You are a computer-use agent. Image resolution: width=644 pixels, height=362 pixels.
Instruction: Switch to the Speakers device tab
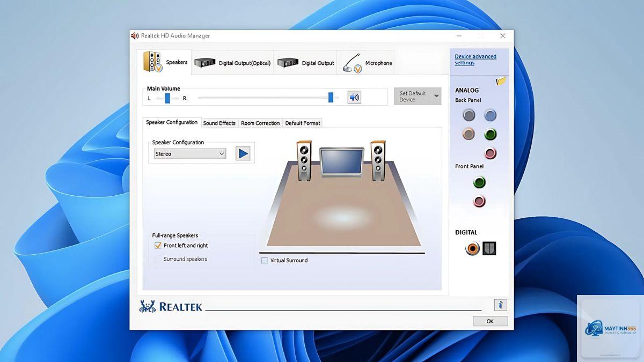[x=165, y=62]
